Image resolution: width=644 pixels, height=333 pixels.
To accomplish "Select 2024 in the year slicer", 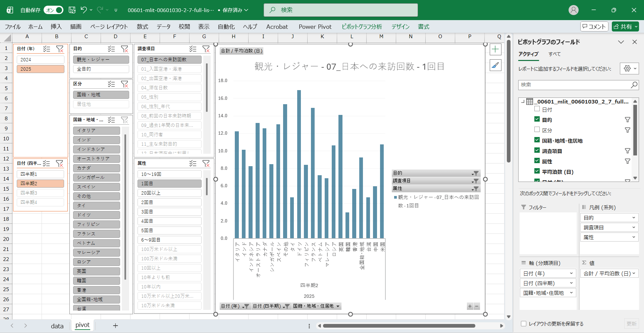I will click(41, 60).
